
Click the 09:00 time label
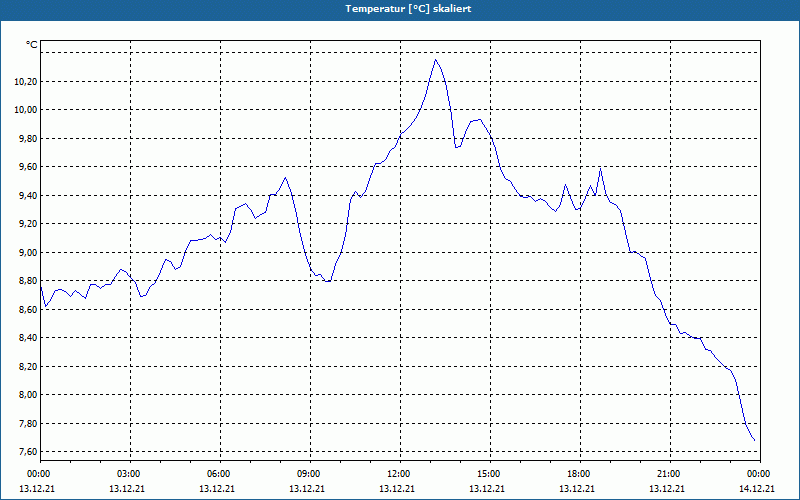(310, 474)
